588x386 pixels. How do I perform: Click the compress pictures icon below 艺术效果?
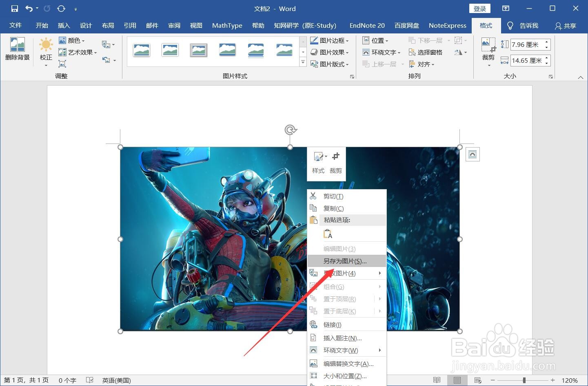coord(62,64)
